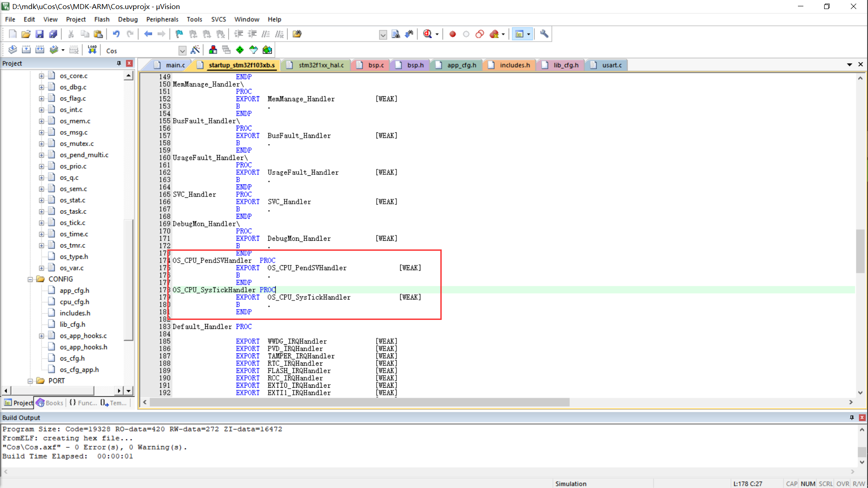Collapse the CONFIG folder

point(30,279)
